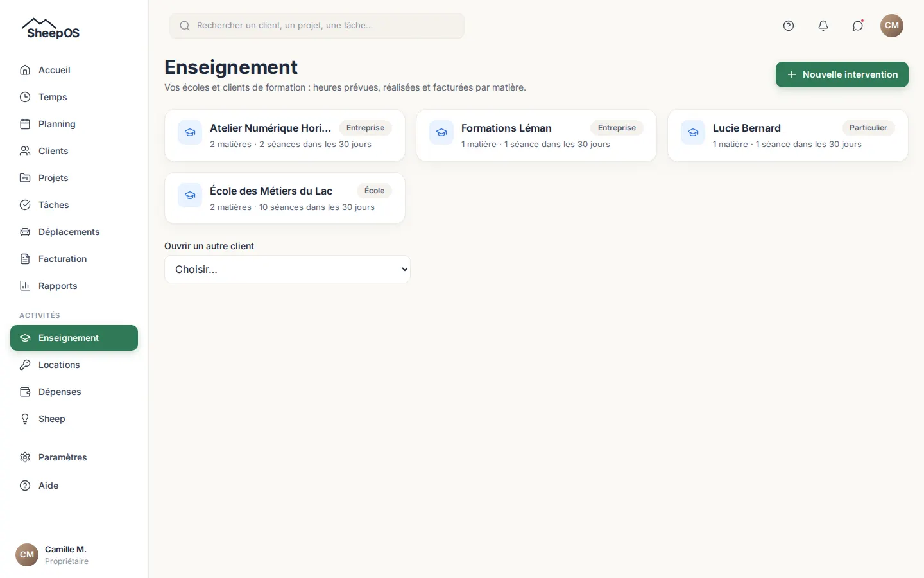
Task: Click "2 matières · 10 séances dans les 30 jours"
Action: (x=292, y=207)
